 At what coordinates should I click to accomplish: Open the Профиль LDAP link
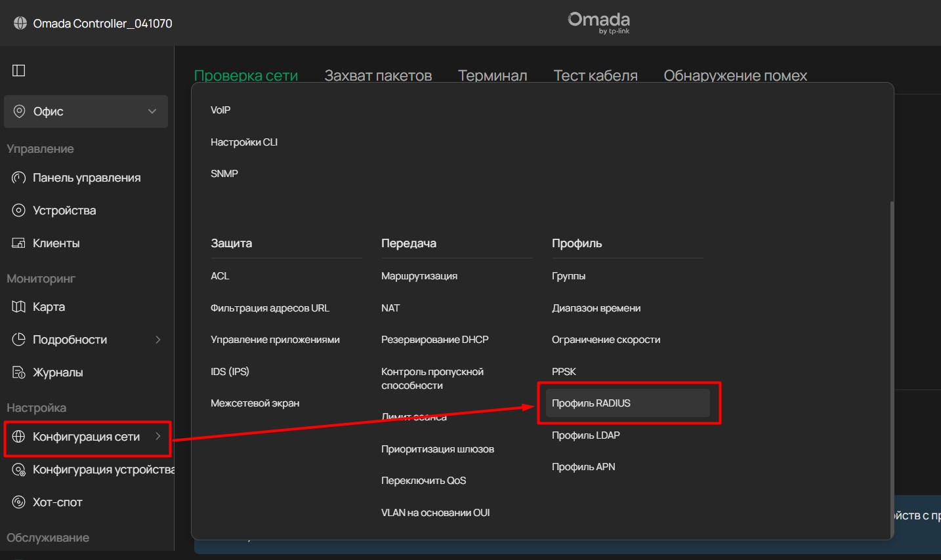(x=585, y=435)
